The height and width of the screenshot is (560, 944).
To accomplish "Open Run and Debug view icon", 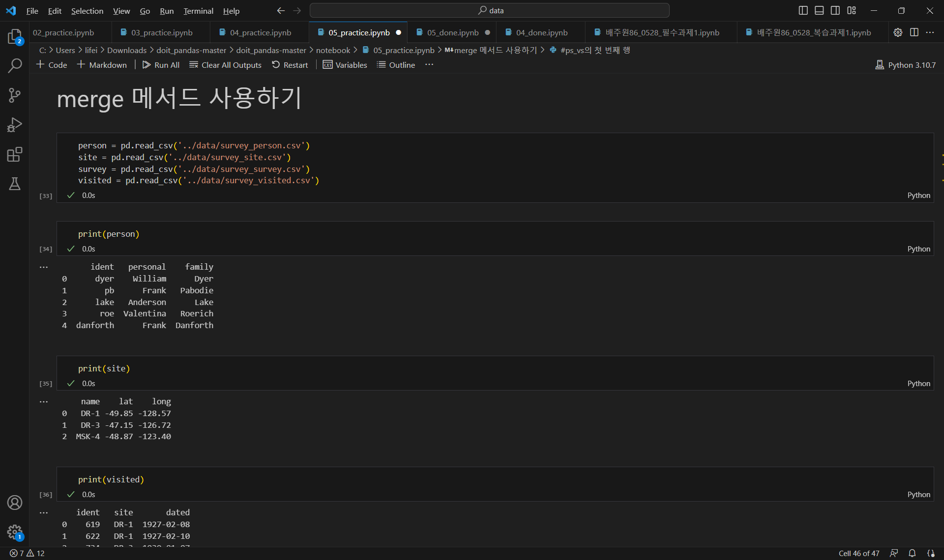I will [x=14, y=125].
